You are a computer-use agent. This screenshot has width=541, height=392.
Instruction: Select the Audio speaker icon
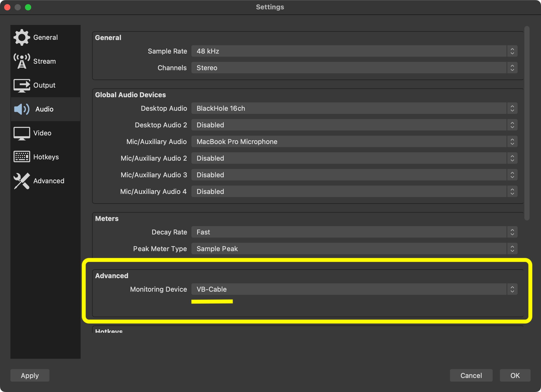click(x=22, y=109)
